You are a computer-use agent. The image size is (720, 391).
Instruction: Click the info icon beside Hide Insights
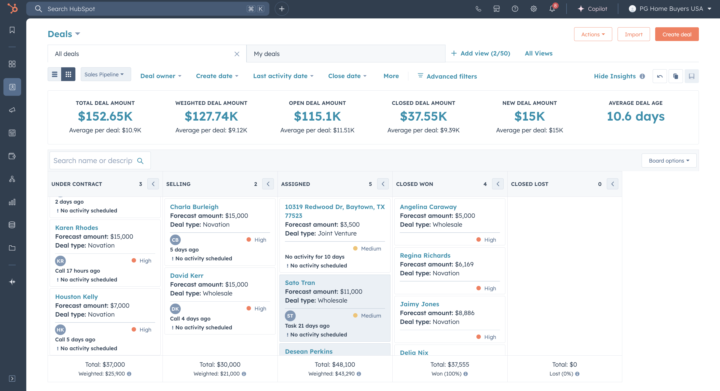642,76
